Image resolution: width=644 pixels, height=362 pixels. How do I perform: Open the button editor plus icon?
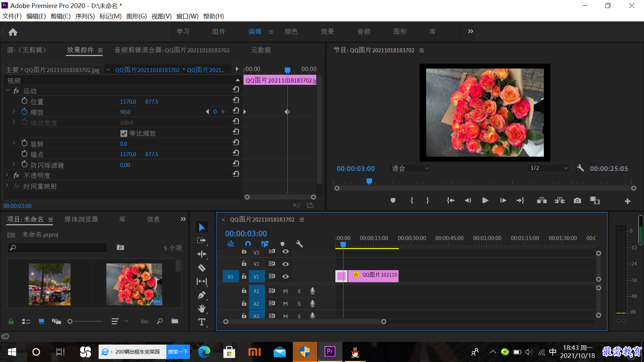[628, 201]
